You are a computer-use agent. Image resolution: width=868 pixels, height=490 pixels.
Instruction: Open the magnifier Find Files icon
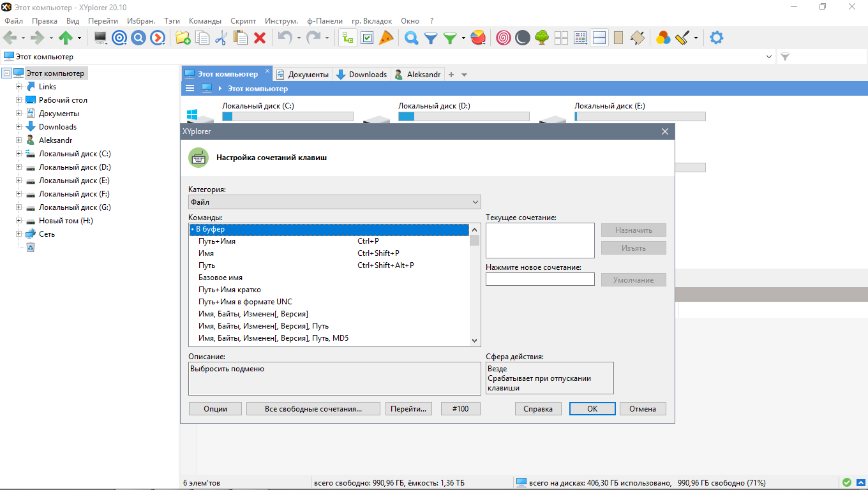[412, 38]
